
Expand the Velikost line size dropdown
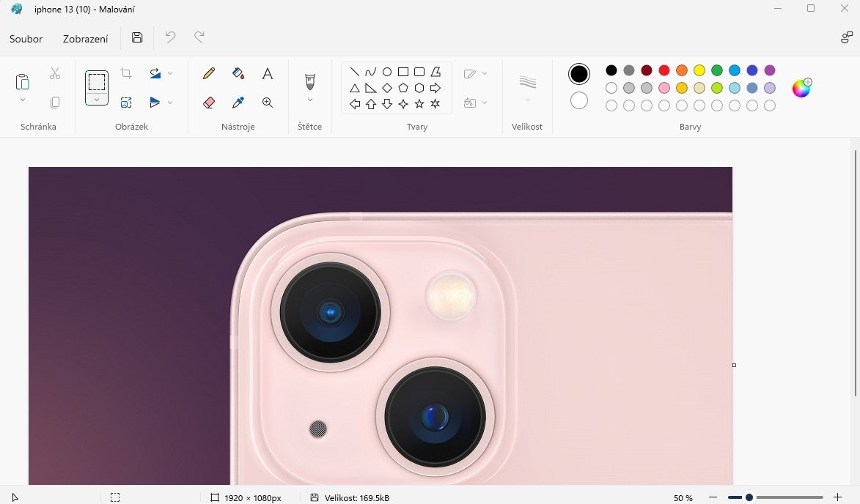528,100
